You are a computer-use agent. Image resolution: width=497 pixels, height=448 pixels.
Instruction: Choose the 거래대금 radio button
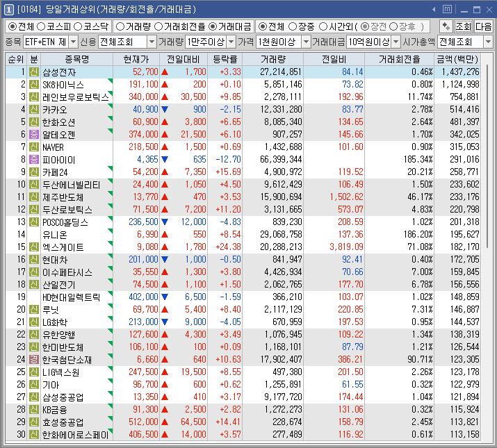click(213, 26)
